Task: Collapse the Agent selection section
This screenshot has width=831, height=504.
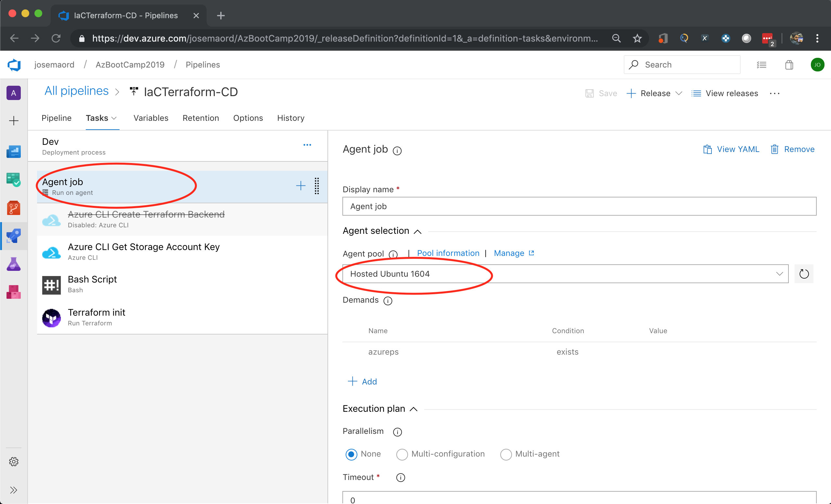Action: [417, 231]
